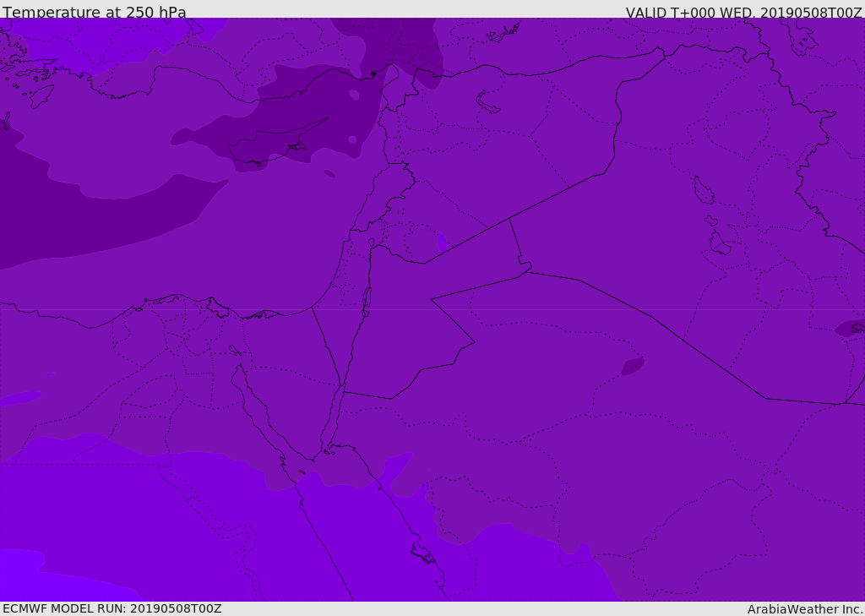Image resolution: width=865 pixels, height=616 pixels.
Task: Open the ArabiaWeather Inc. credit link
Action: [805, 609]
